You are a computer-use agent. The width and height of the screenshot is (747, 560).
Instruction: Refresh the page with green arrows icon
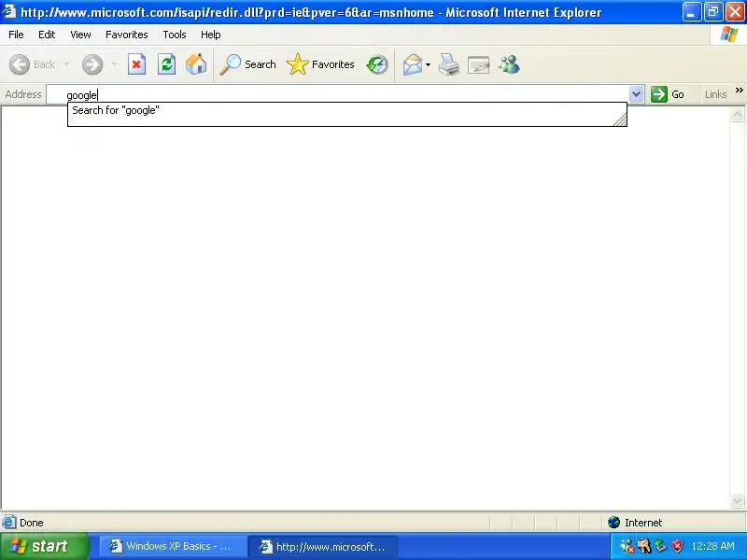[x=167, y=64]
